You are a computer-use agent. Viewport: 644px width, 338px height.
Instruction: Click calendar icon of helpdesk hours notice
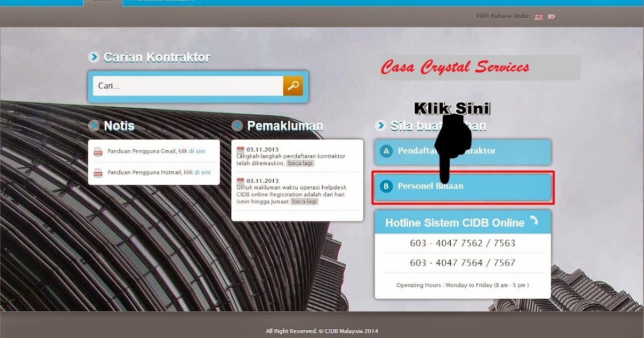[240, 181]
